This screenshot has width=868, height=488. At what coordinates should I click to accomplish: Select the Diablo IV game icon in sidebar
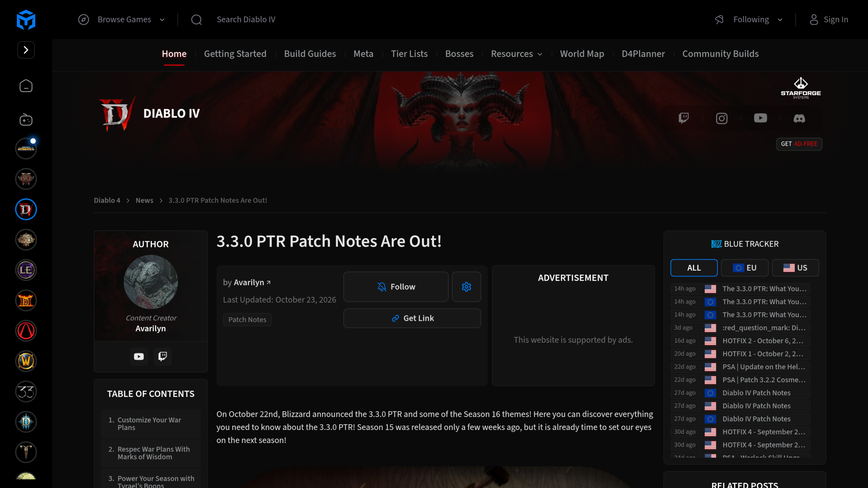pos(26,209)
